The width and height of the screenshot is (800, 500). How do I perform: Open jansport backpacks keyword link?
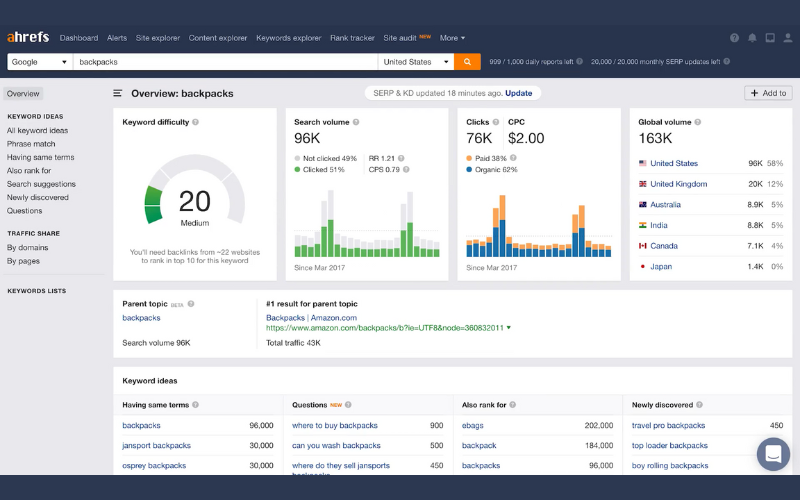tap(156, 445)
